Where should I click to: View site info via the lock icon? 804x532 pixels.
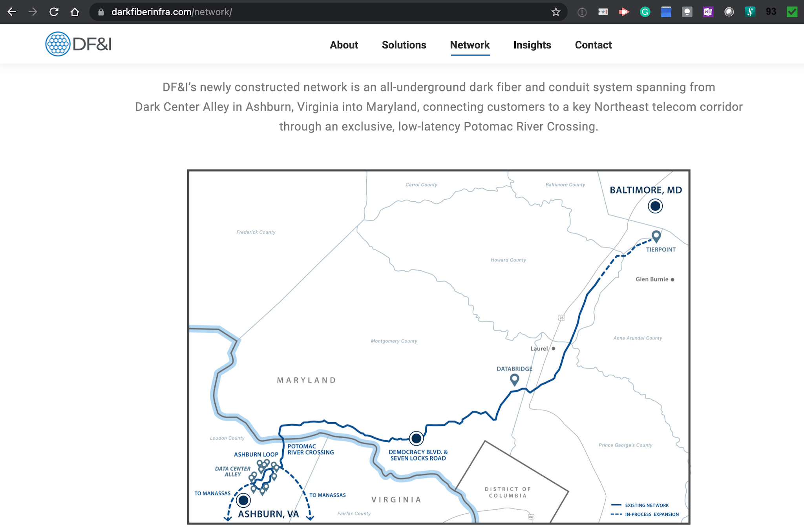coord(101,12)
